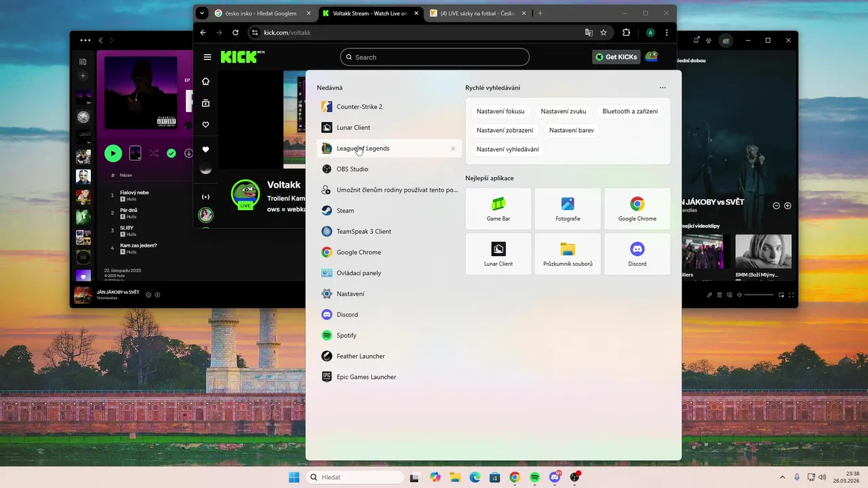The width and height of the screenshot is (868, 488).
Task: Download the album in Spotify
Action: tap(189, 153)
